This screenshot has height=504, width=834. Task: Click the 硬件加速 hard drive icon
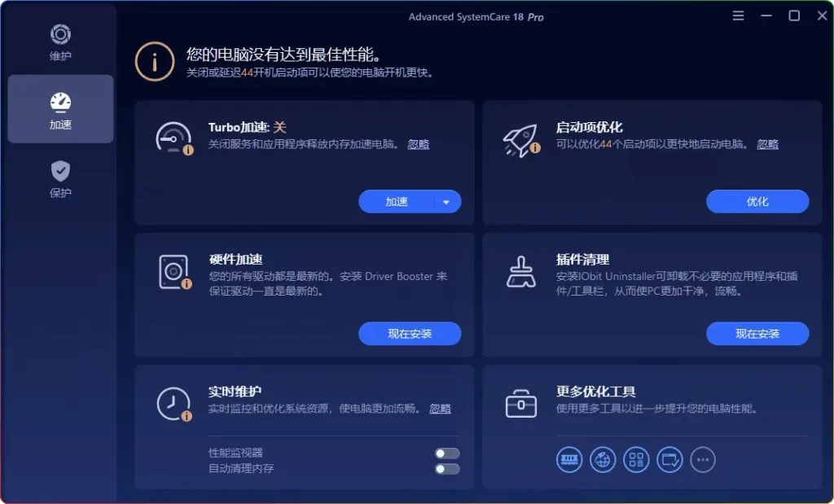tap(174, 272)
